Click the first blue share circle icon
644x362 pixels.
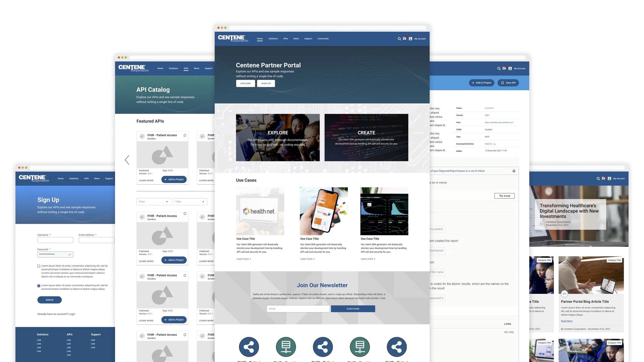coord(249,347)
